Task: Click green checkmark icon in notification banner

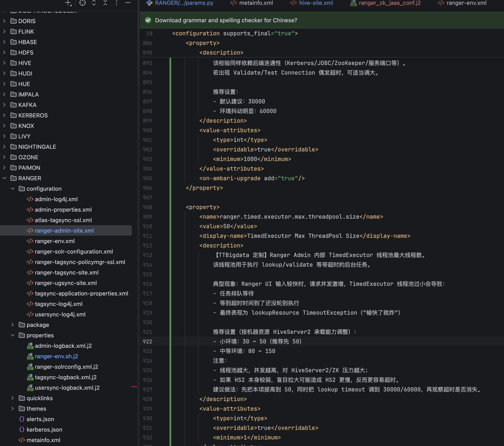Action: (148, 20)
